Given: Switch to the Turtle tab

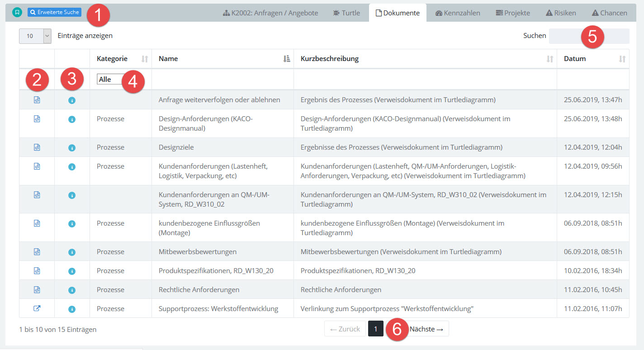Looking at the screenshot, I should tap(346, 13).
